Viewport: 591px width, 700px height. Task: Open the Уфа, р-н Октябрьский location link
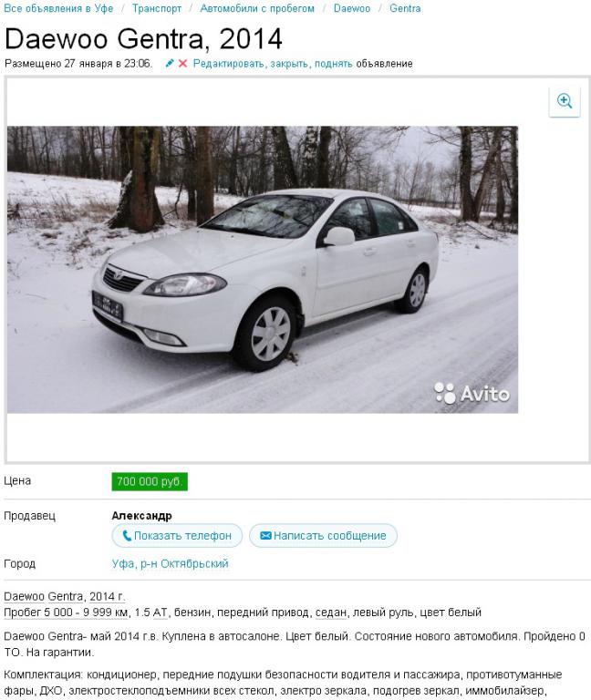tap(171, 563)
